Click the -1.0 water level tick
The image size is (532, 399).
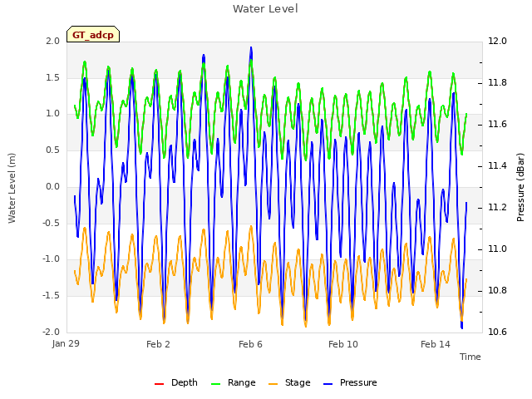coord(52,259)
